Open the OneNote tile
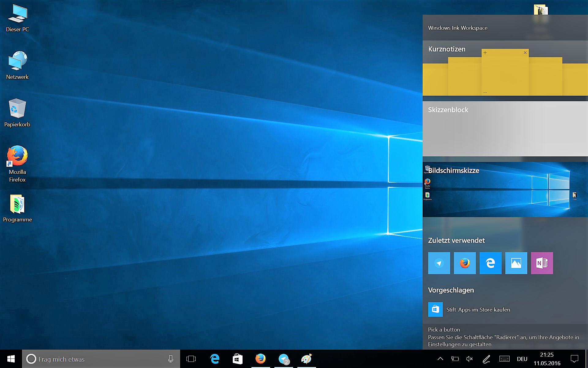Screen dimensions: 588x368 tap(542, 263)
